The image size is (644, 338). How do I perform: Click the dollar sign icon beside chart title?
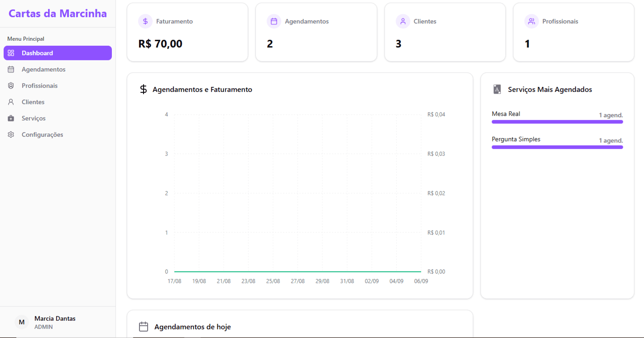[x=143, y=89]
